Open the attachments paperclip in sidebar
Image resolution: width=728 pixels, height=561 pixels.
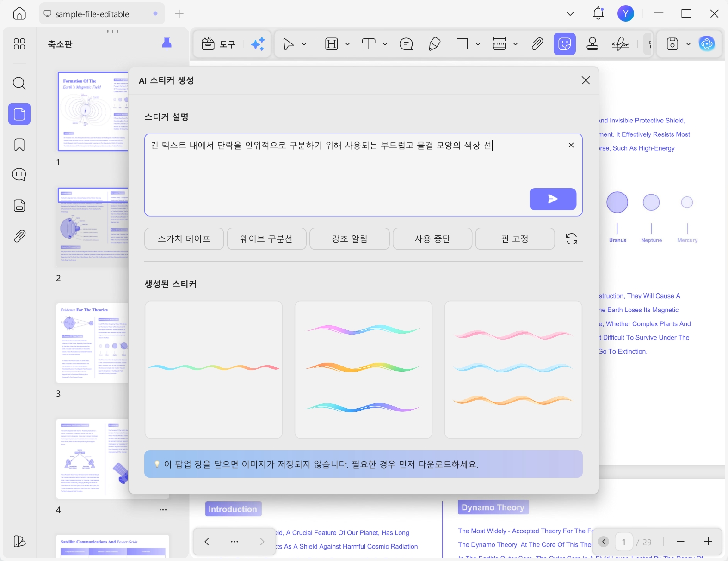pyautogui.click(x=19, y=236)
